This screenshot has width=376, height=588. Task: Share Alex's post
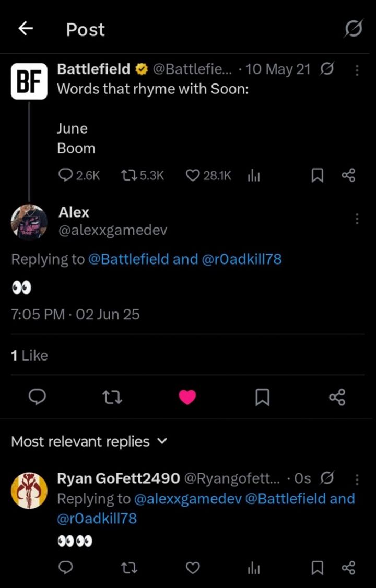[337, 398]
